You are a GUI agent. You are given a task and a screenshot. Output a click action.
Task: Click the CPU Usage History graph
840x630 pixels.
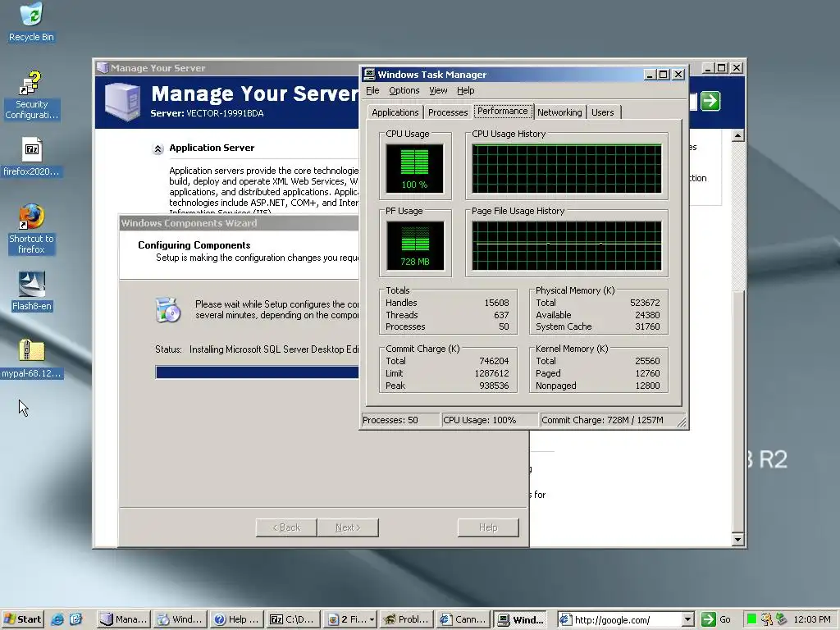pyautogui.click(x=566, y=168)
